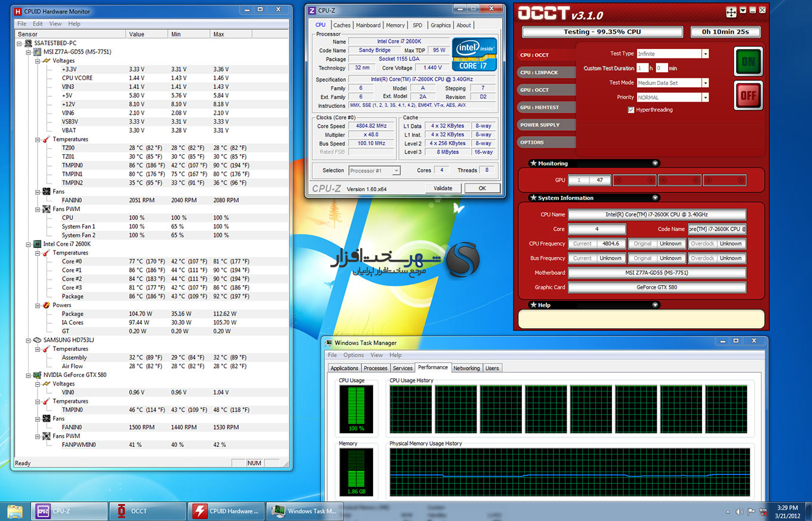Show hidden tray icons with the arrow
Screen dimensions: 812x521
[x=728, y=512]
